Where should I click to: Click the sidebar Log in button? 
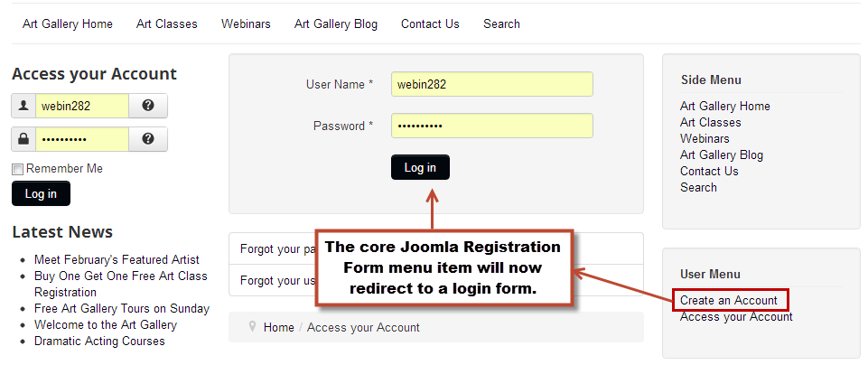coord(41,193)
